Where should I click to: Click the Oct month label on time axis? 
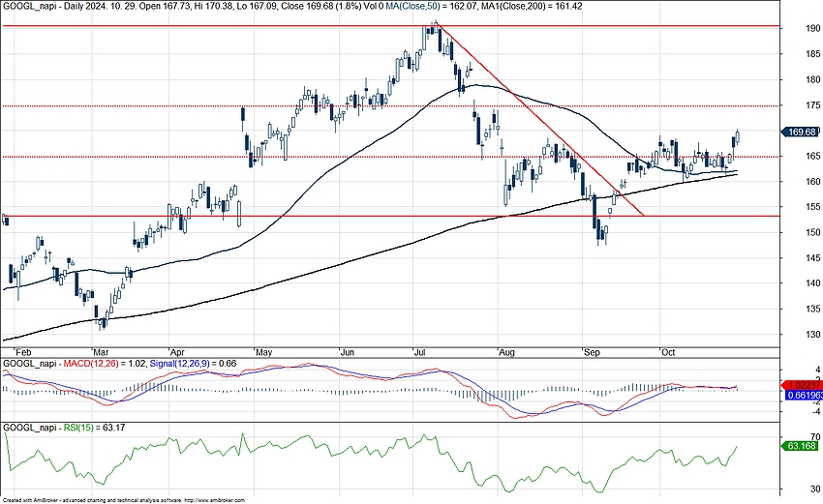click(x=668, y=352)
